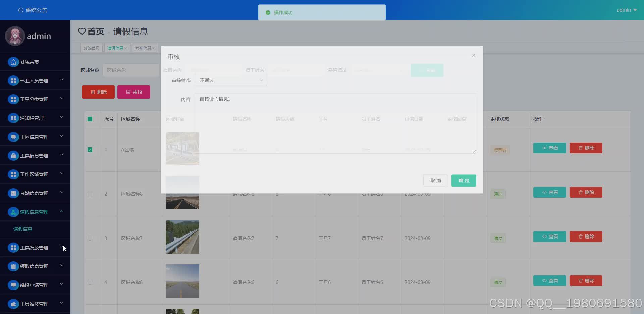The image size is (644, 314).
Task: Click the 工具信息管理 briefcase icon
Action: point(13,156)
